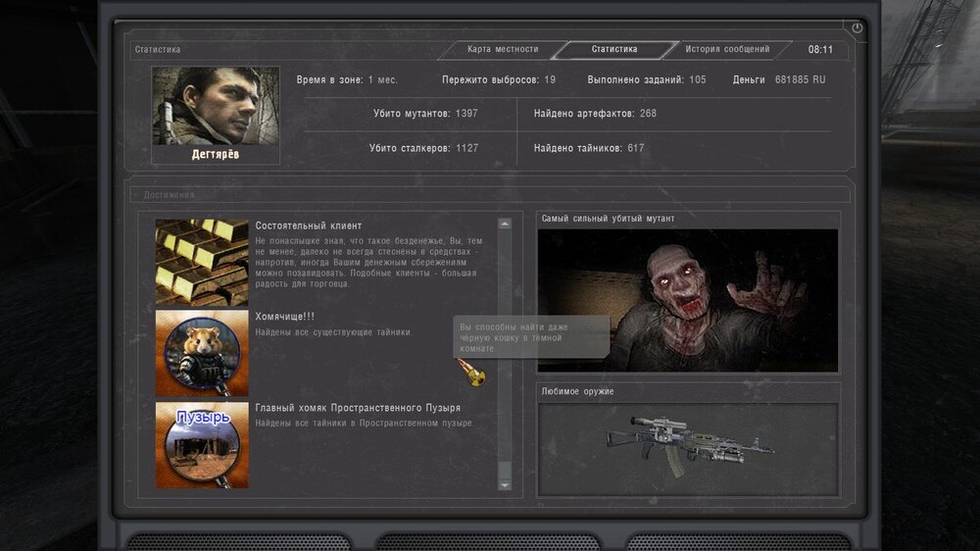Click the Дегтярёв name label
980x551 pixels.
pyautogui.click(x=215, y=154)
